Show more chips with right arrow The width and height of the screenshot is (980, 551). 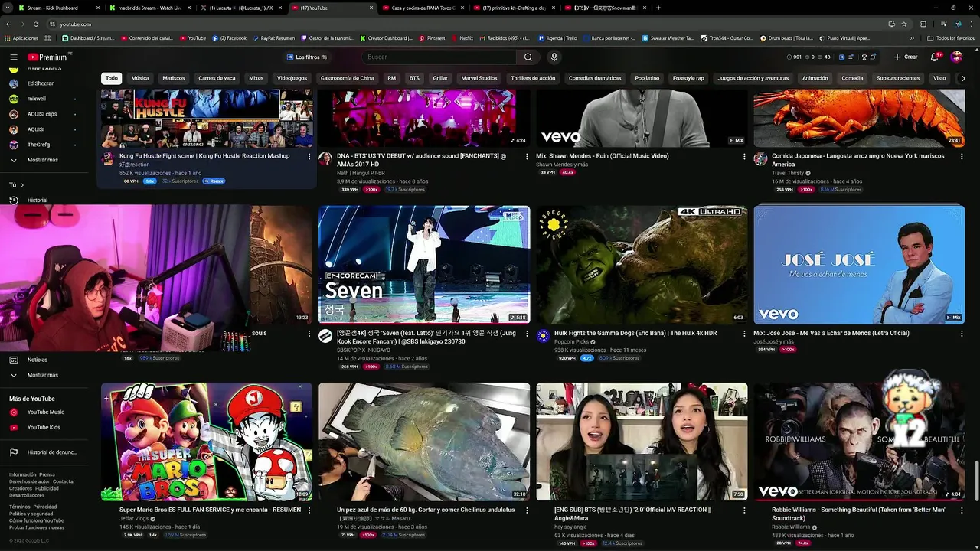963,78
